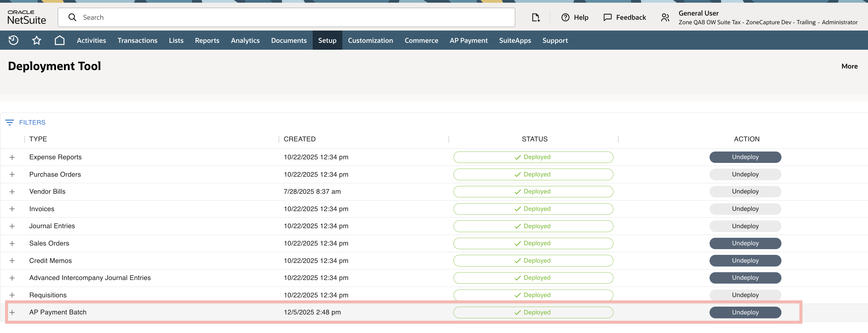
Task: Click the filters funnel icon
Action: 10,122
